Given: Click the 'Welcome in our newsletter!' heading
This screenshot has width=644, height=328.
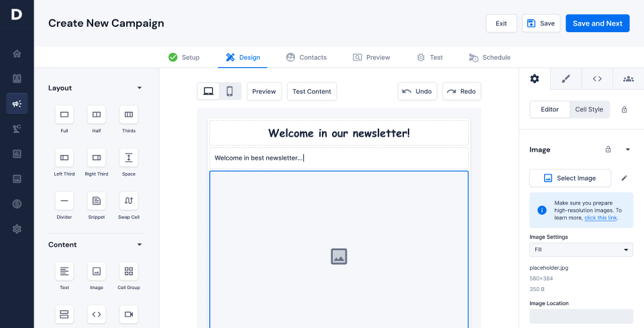Looking at the screenshot, I should click(339, 133).
